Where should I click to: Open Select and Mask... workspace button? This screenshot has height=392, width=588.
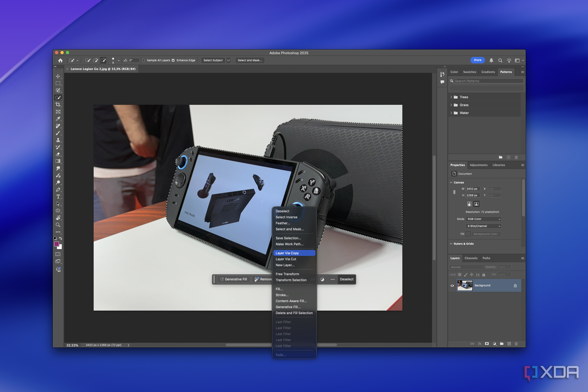250,60
